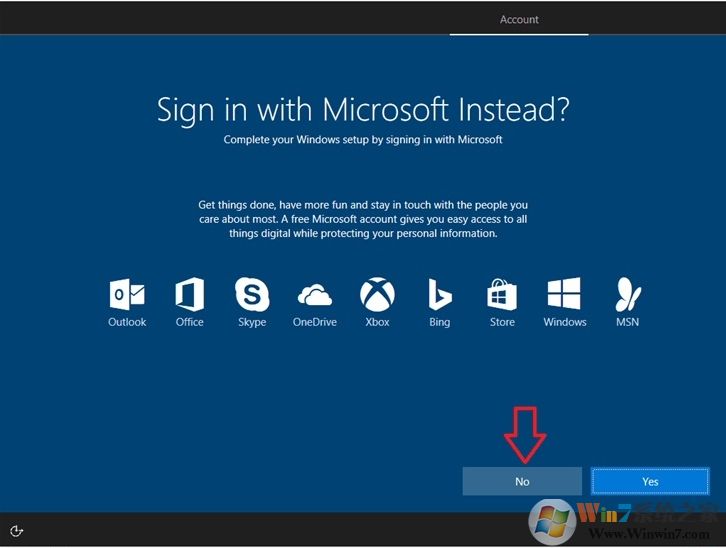Click the MSN butterfly icon

point(628,294)
